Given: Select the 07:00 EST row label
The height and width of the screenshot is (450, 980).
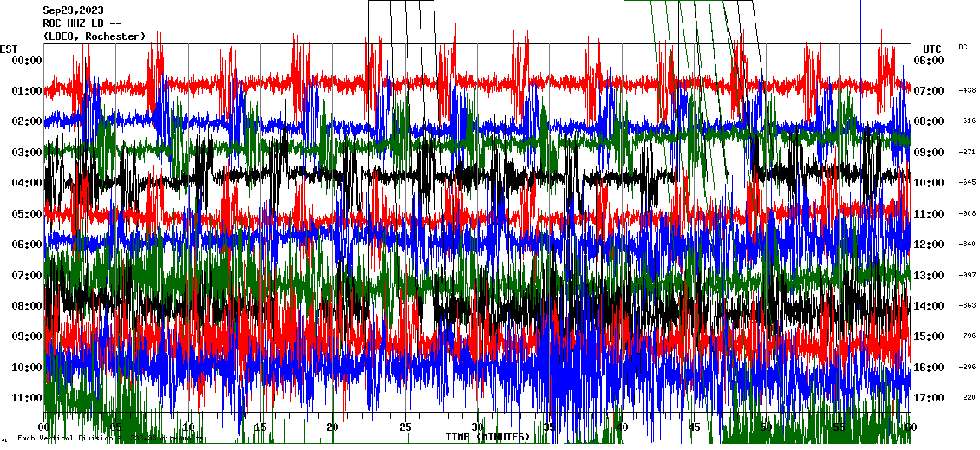Looking at the screenshot, I should 27,275.
